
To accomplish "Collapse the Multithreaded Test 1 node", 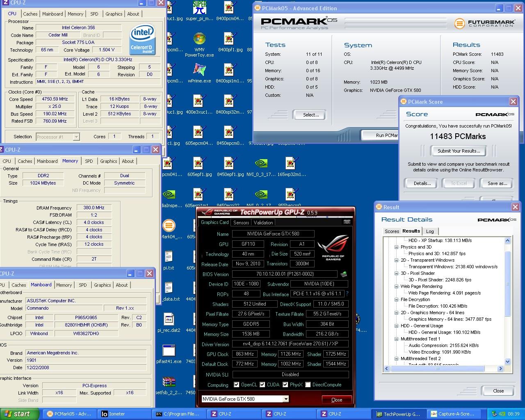I will [x=396, y=339].
